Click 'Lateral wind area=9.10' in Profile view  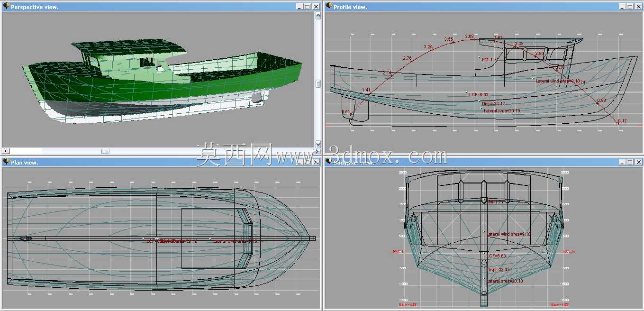[558, 81]
